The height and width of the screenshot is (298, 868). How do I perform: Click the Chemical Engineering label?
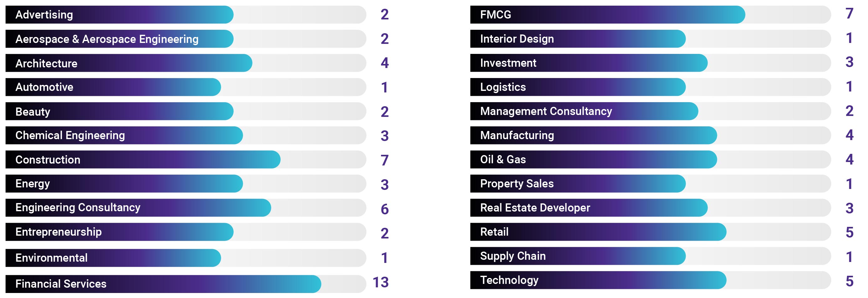point(70,135)
